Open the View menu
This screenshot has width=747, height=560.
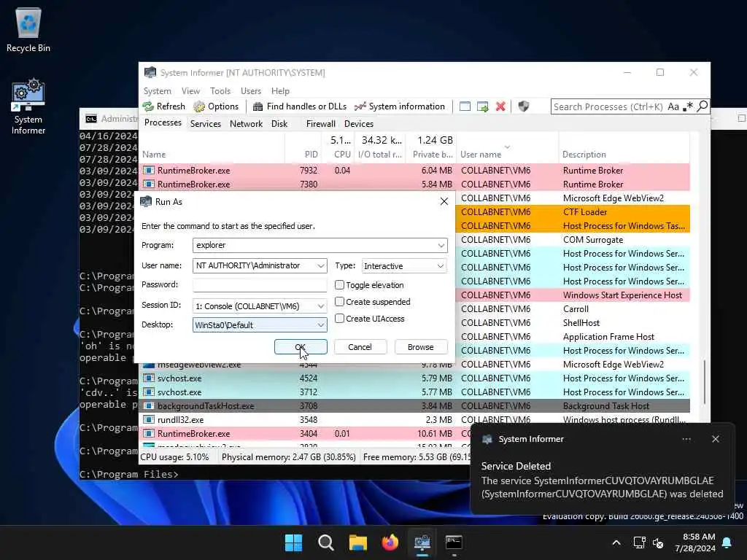(x=190, y=91)
